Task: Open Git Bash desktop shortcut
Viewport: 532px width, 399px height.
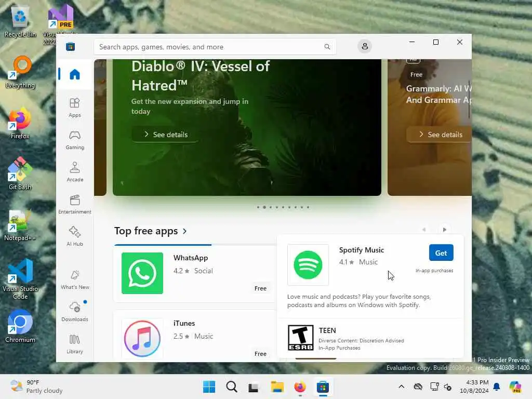Action: point(20,174)
